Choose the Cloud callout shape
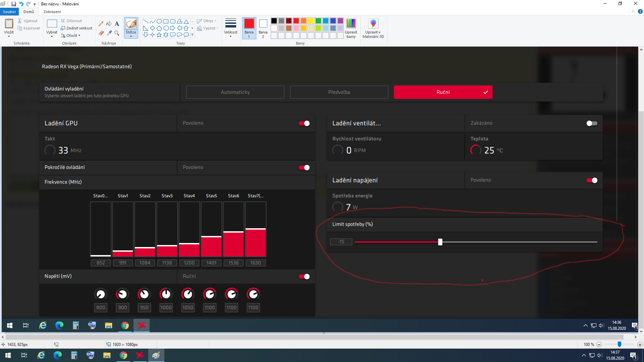Viewport: 644px width, 362px height. click(x=186, y=35)
